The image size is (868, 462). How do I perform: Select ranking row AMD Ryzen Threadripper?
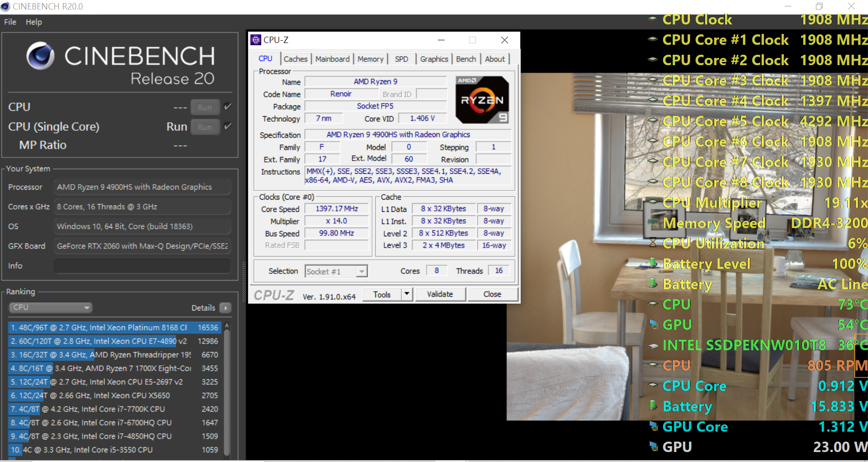(114, 354)
